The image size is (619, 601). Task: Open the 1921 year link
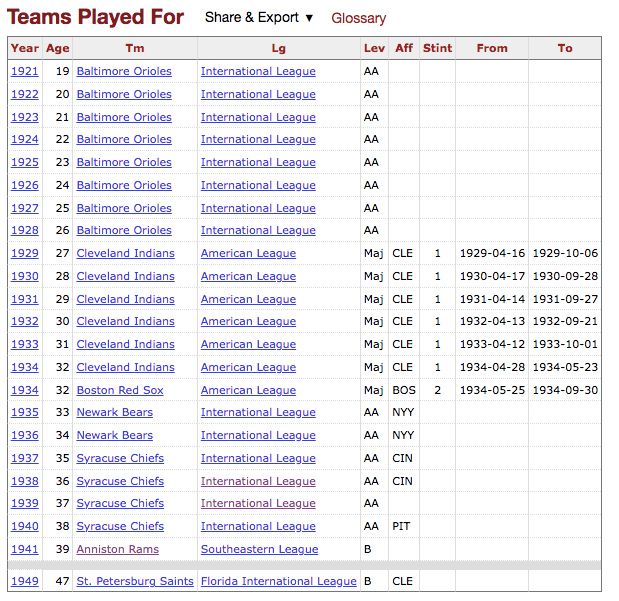25,71
